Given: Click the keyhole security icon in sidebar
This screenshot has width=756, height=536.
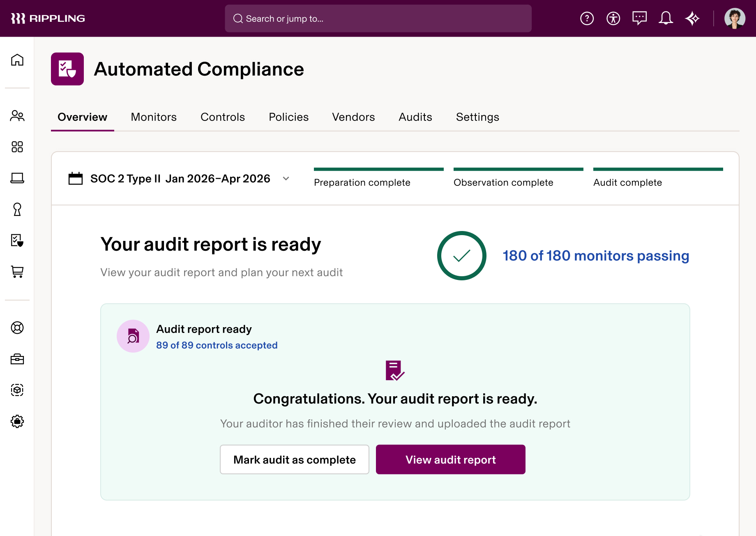Looking at the screenshot, I should [17, 210].
